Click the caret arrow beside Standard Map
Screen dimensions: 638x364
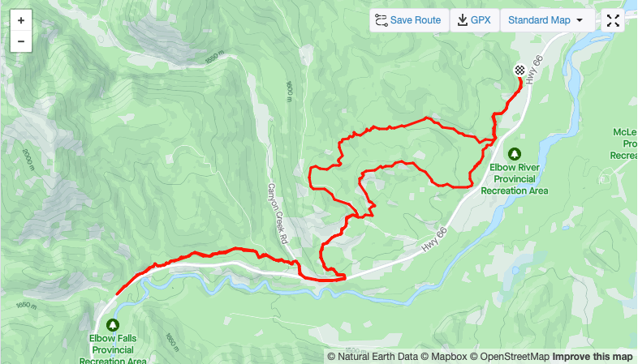pos(580,20)
